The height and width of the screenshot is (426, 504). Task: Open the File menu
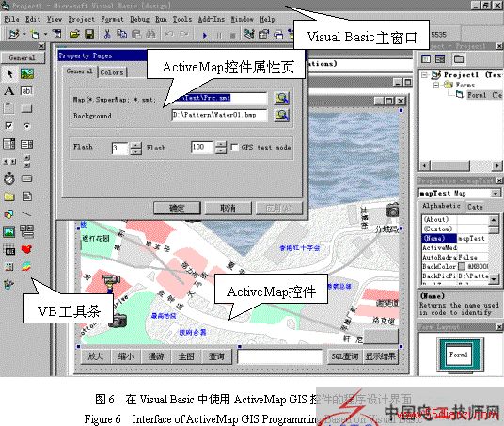(x=11, y=19)
